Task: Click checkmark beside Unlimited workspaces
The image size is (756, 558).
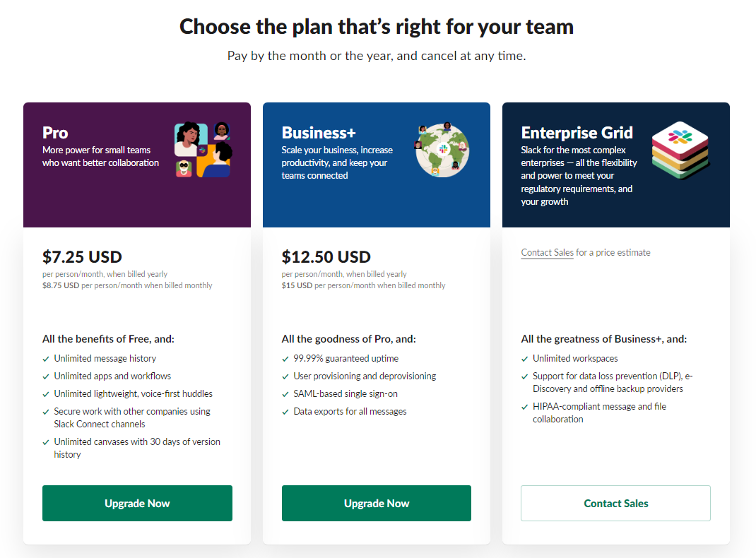Action: pyautogui.click(x=524, y=359)
